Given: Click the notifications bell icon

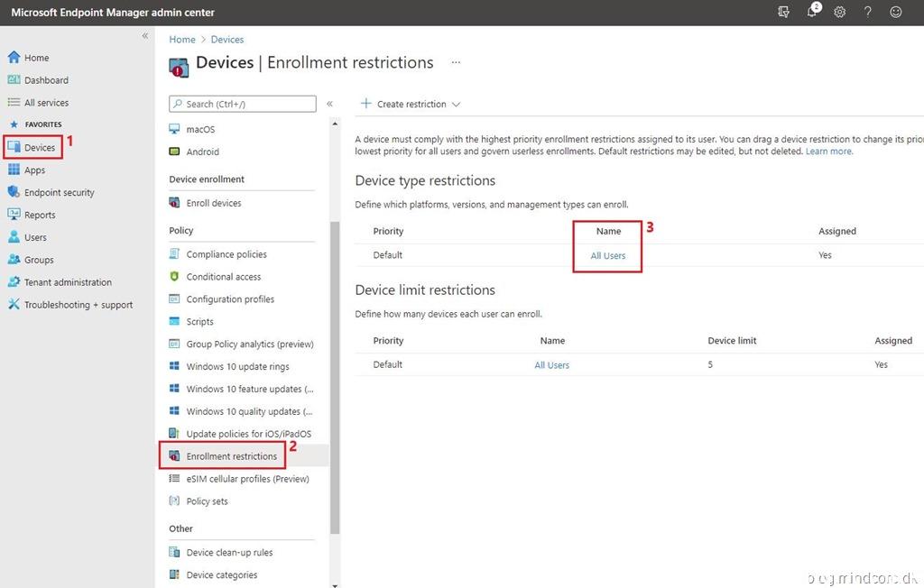Looking at the screenshot, I should [811, 12].
